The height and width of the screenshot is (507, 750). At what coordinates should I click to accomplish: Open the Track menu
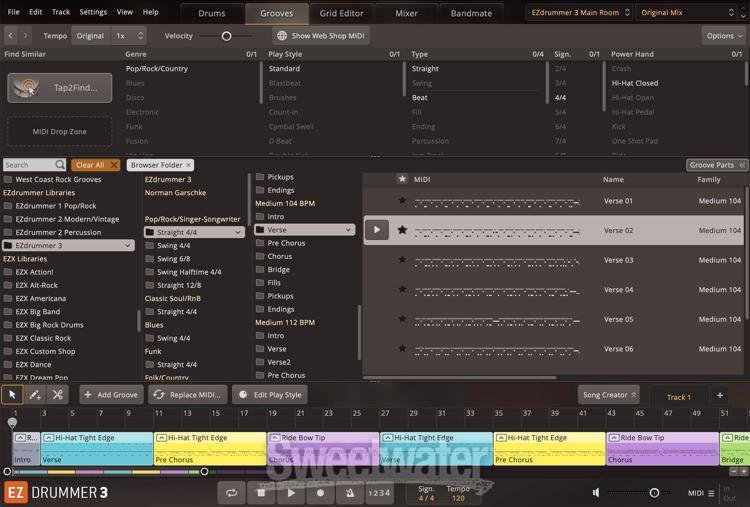(x=61, y=12)
